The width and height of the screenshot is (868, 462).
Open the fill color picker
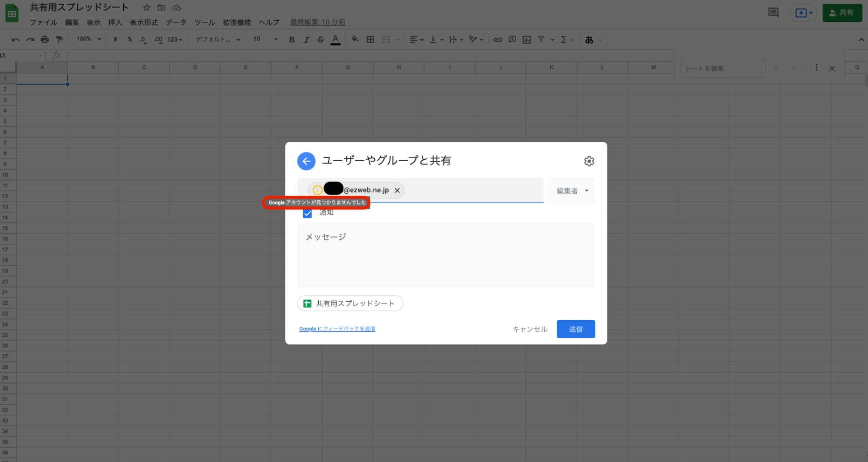(355, 39)
